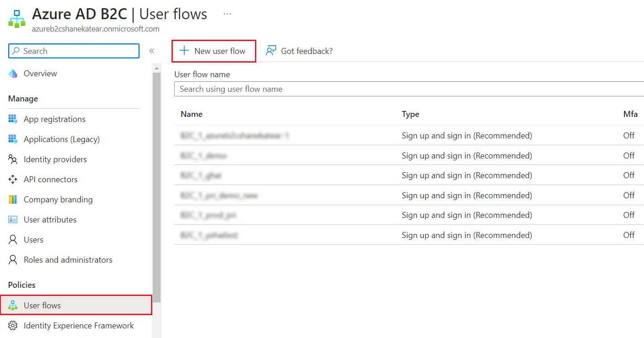
Task: Sort by Name column header
Action: (x=192, y=114)
